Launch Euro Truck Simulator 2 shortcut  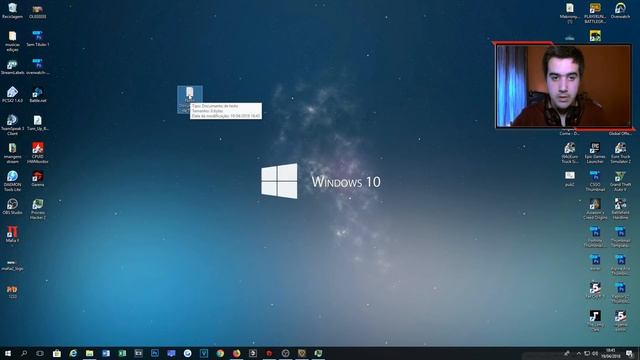click(x=620, y=153)
